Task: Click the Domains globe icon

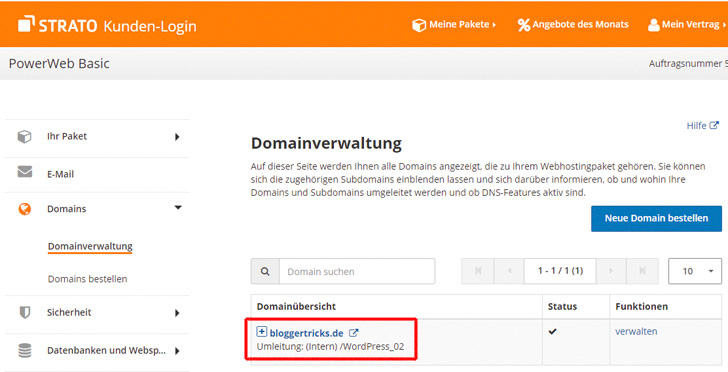Action: tap(25, 209)
